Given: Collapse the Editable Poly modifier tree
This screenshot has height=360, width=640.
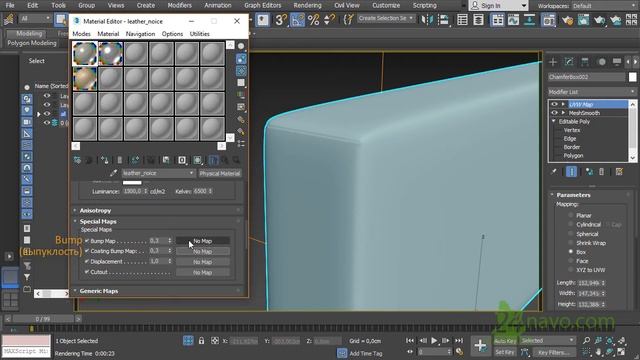Looking at the screenshot, I should click(554, 122).
